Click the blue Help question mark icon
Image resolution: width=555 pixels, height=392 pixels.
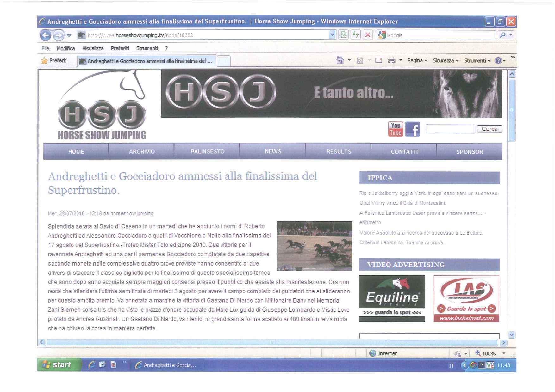click(x=498, y=61)
